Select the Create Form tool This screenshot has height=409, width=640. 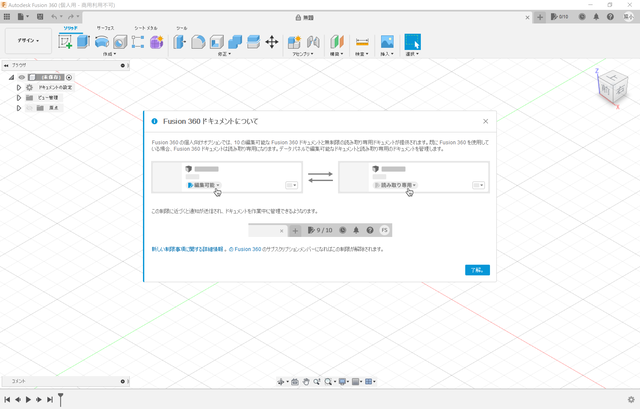click(157, 42)
